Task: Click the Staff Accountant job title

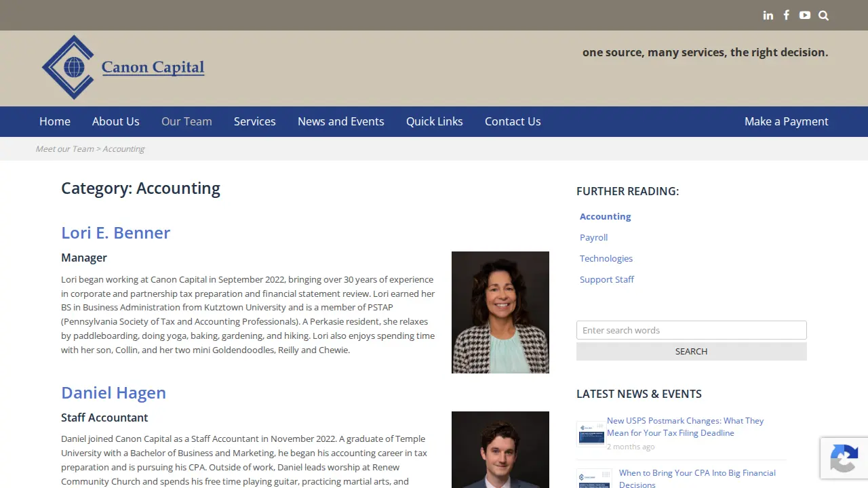Action: click(x=104, y=418)
